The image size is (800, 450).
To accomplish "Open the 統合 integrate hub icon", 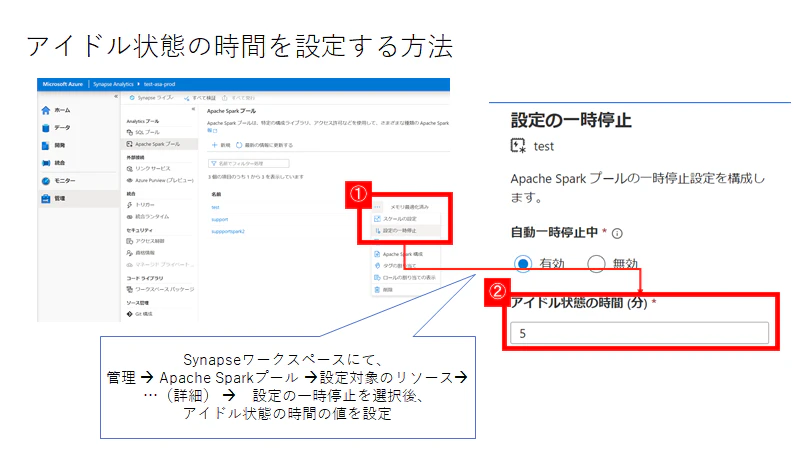I will click(x=46, y=163).
